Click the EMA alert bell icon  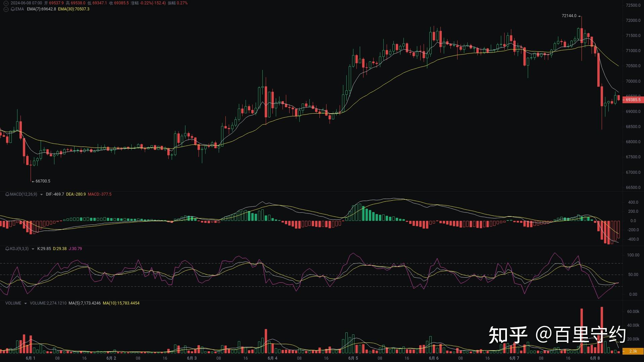13,9
